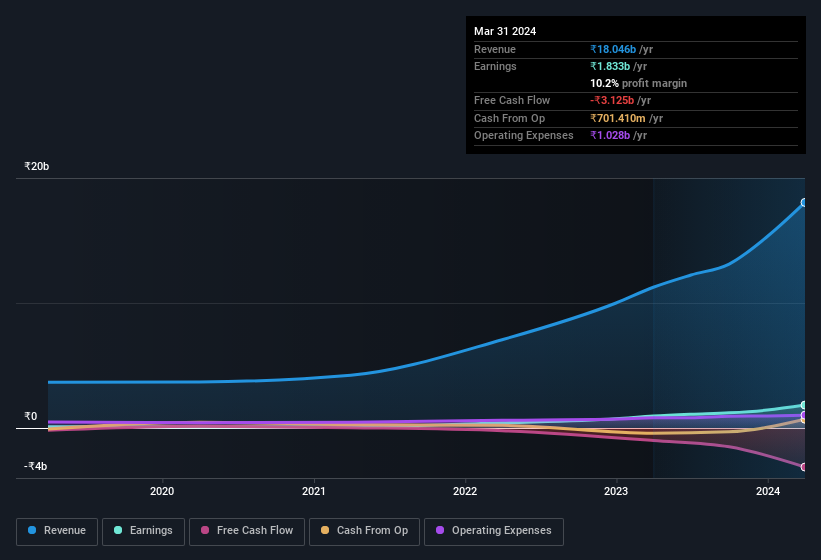Click the Operating Expenses row label in tooltip
The height and width of the screenshot is (560, 821).
pos(524,135)
